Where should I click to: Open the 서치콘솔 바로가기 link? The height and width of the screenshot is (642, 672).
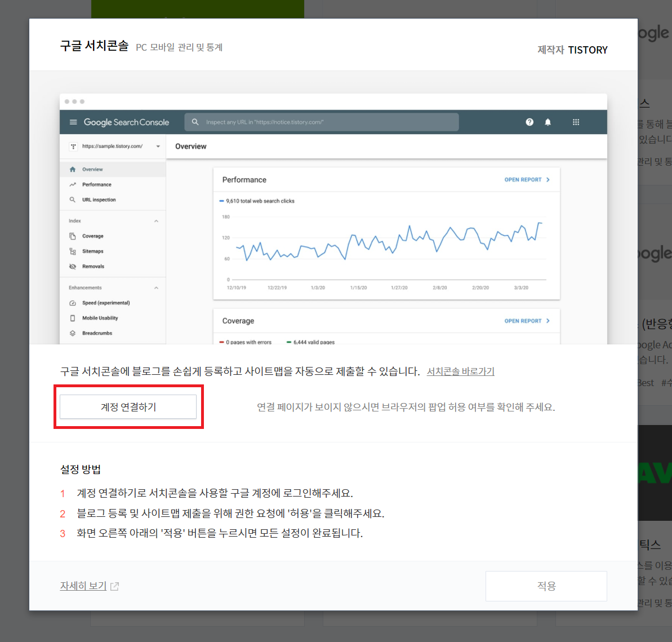click(460, 371)
